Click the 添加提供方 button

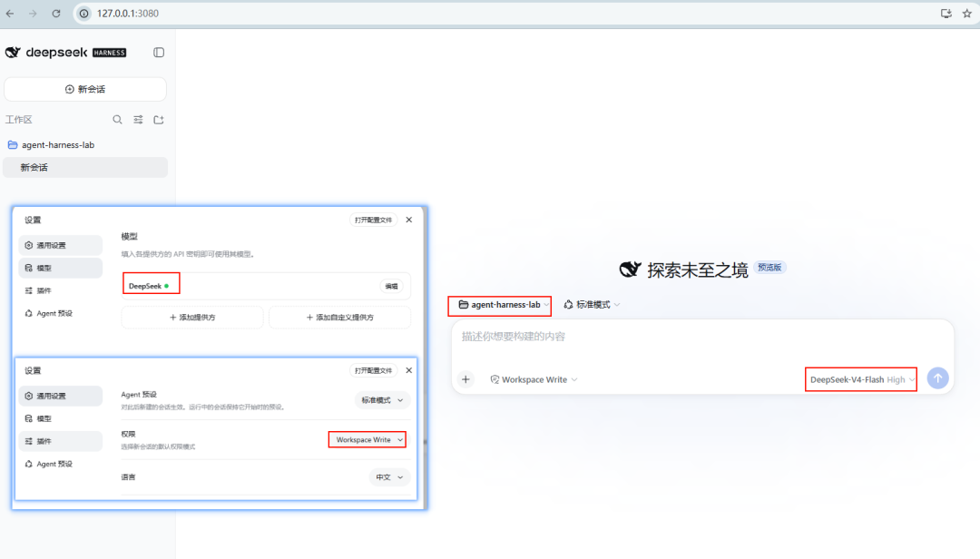point(192,318)
